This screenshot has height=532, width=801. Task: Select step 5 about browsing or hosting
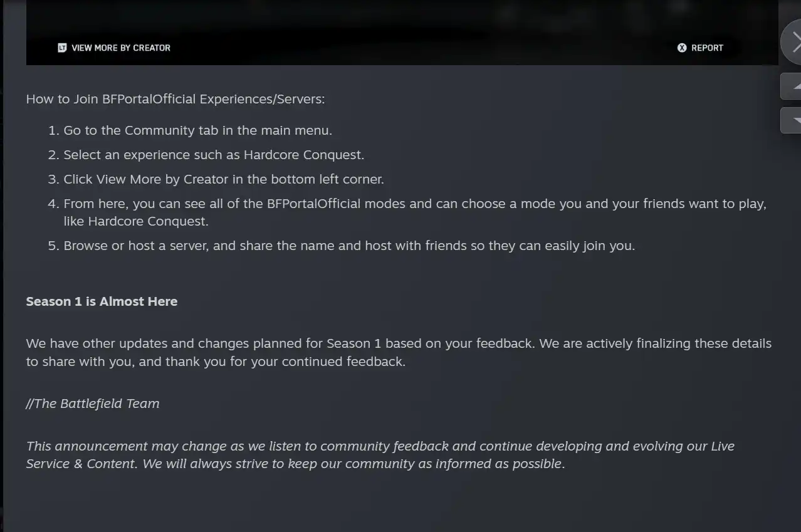(x=348, y=246)
